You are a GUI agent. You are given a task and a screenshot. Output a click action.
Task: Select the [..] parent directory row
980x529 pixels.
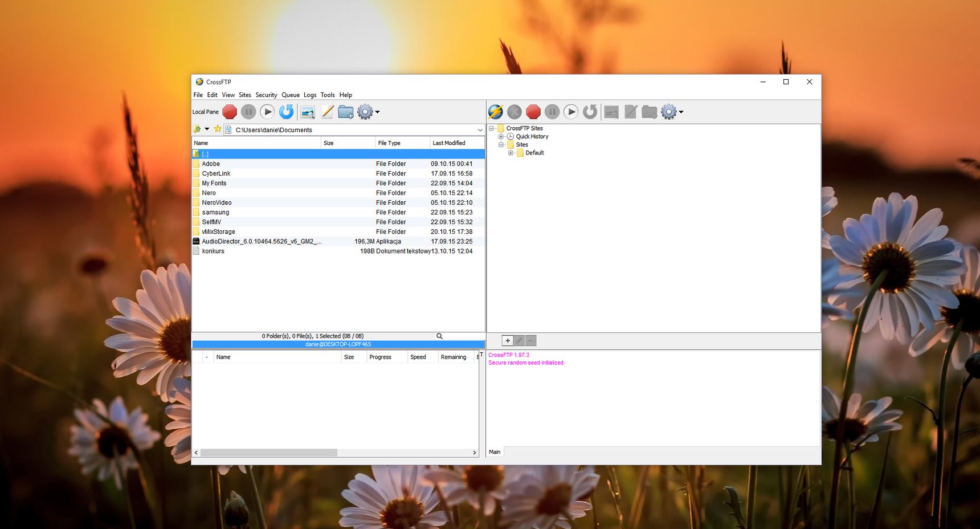click(338, 154)
